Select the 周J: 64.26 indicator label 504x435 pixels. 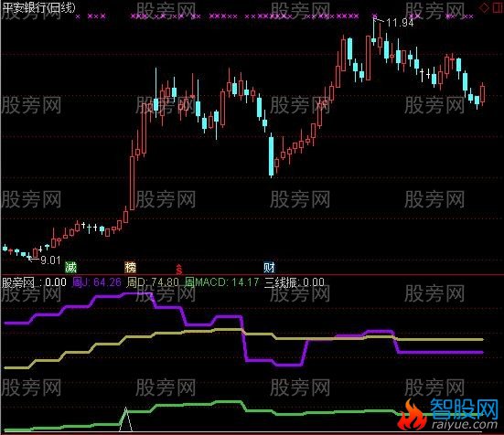(97, 282)
